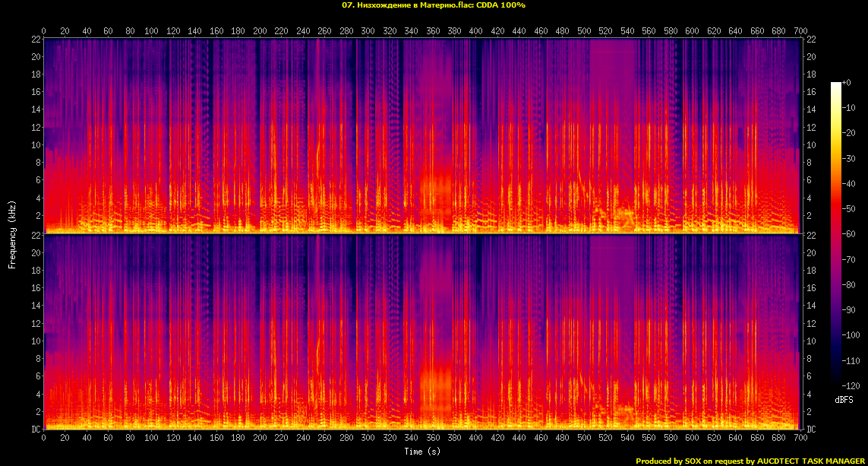
Task: Click the 600 tick on the top time axis
Action: (x=692, y=31)
